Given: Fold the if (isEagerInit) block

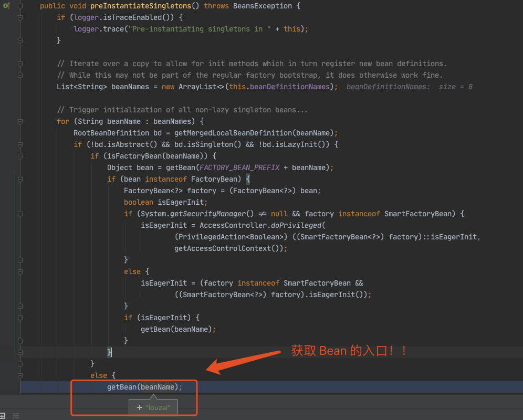Looking at the screenshot, I should [20, 318].
